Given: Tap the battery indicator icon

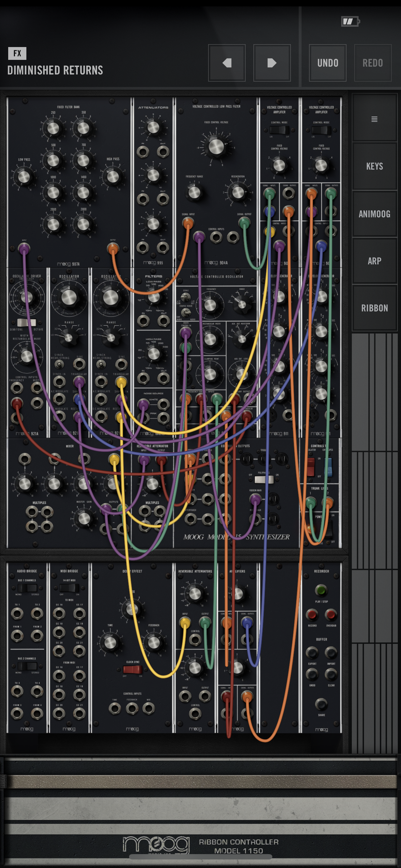Looking at the screenshot, I should pyautogui.click(x=350, y=21).
